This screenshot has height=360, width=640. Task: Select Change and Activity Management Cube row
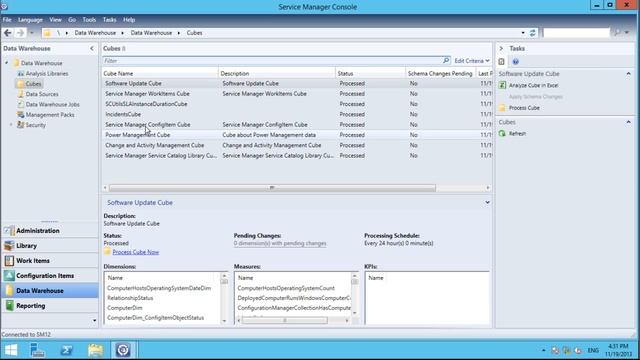click(x=297, y=145)
